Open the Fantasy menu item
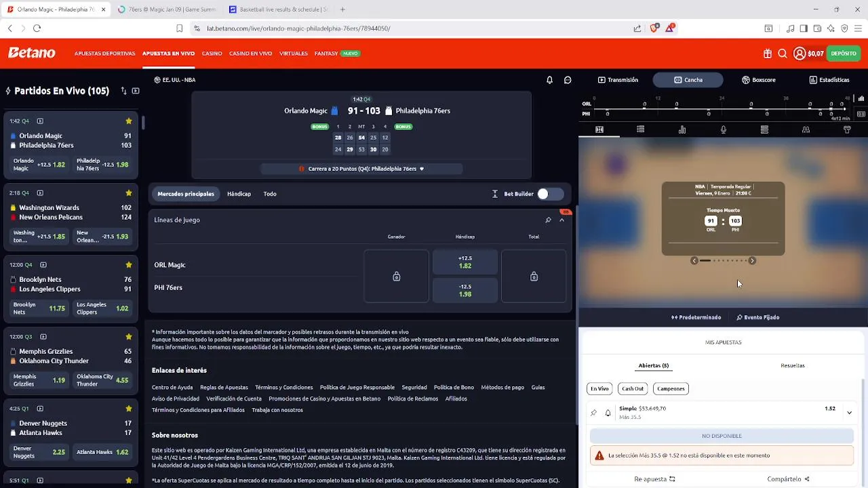 [x=326, y=54]
